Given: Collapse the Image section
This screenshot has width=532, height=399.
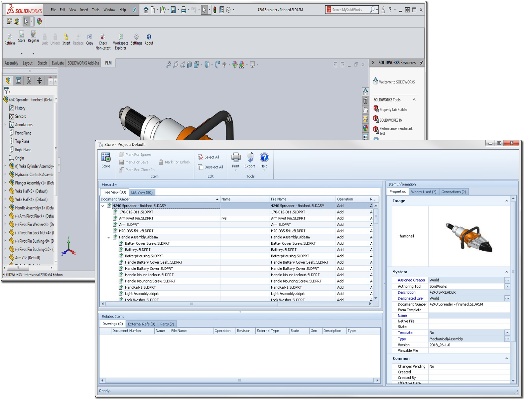Looking at the screenshot, I should coord(506,201).
